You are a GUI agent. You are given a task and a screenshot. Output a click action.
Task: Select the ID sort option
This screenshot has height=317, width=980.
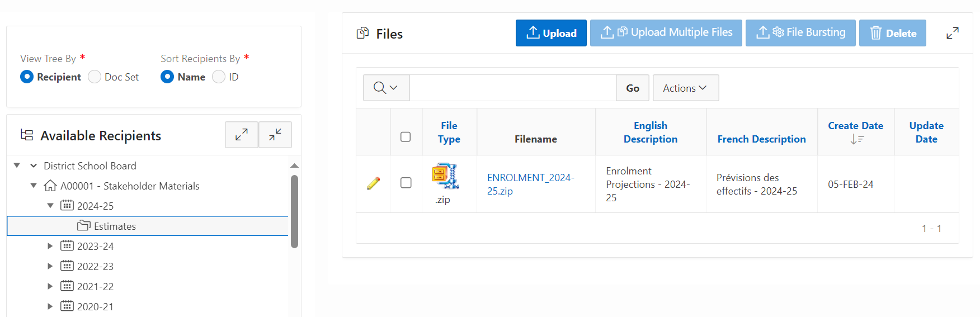pyautogui.click(x=219, y=77)
